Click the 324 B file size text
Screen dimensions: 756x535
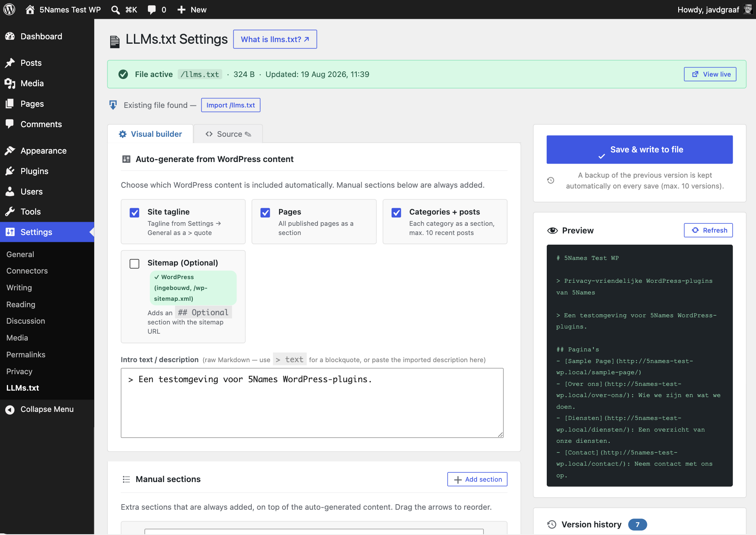244,74
